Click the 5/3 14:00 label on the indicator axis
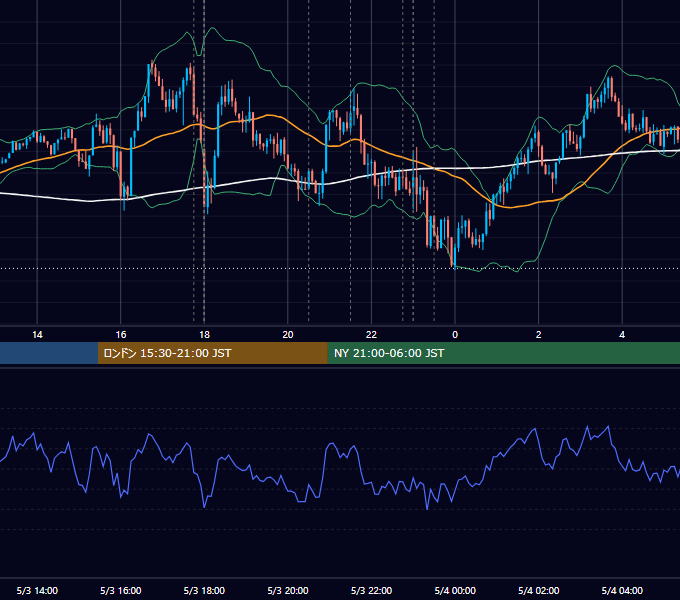 (x=37, y=590)
